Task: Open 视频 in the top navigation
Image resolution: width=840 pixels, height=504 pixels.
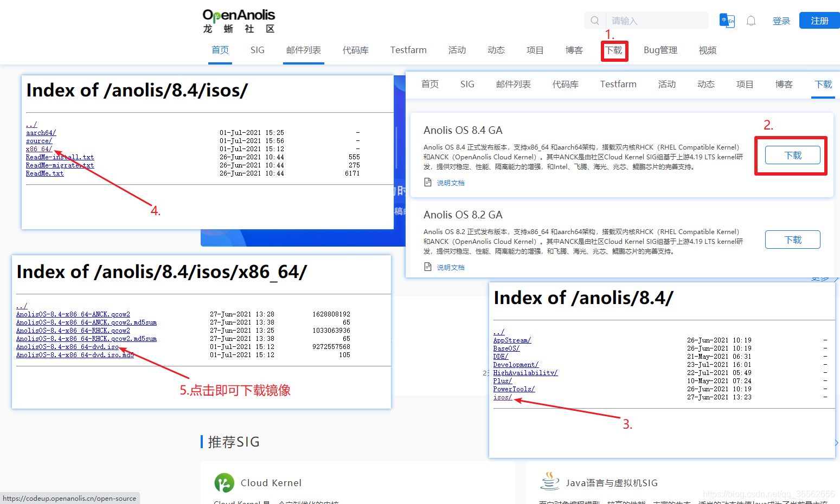Action: click(x=708, y=50)
